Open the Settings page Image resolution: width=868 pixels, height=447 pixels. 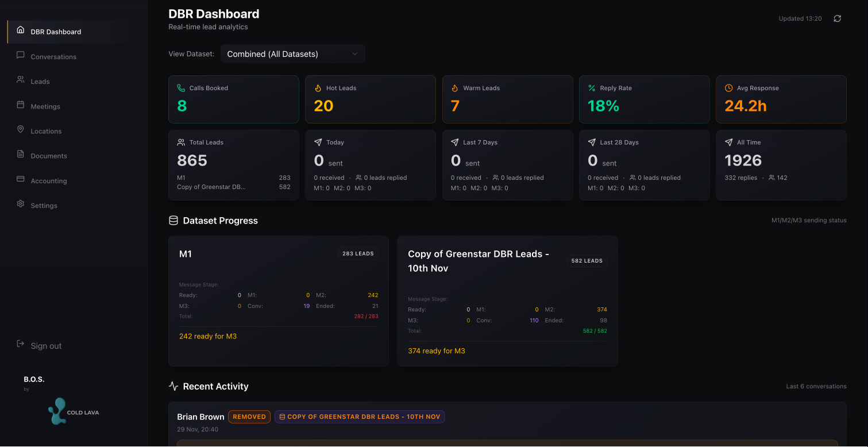coord(44,205)
